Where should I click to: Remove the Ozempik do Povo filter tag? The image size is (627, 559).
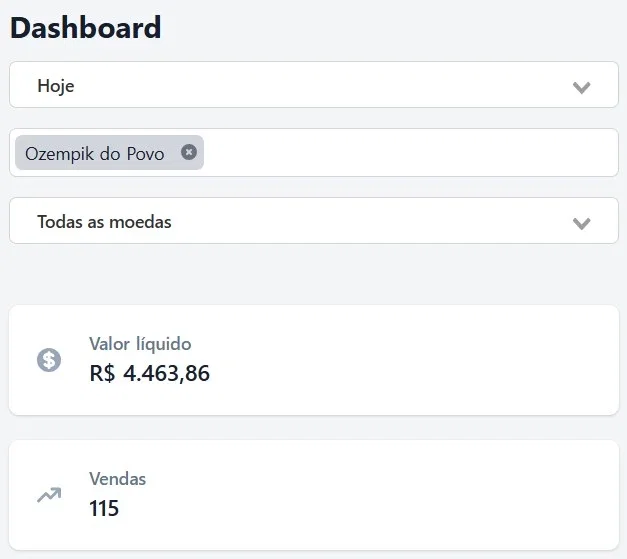coord(189,153)
